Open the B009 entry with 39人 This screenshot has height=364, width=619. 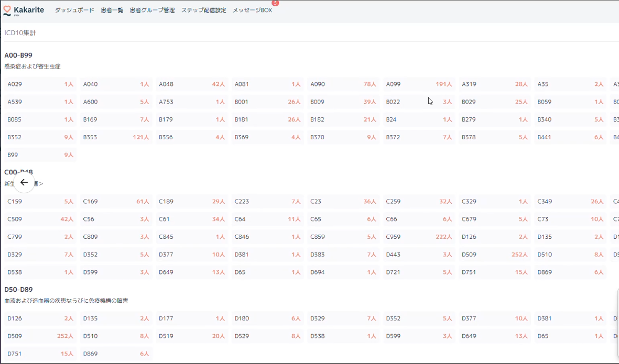pyautogui.click(x=343, y=102)
